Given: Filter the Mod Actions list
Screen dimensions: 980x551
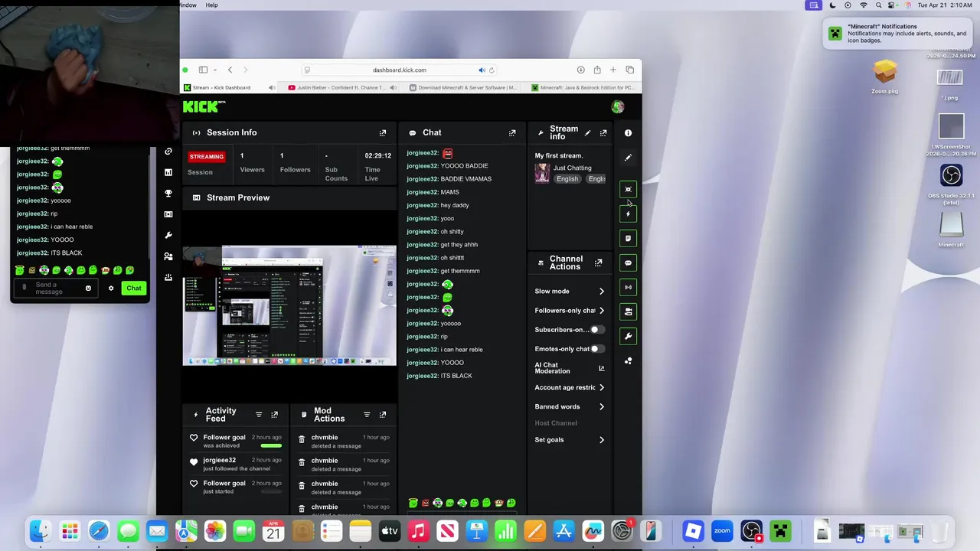Looking at the screenshot, I should pyautogui.click(x=367, y=415).
